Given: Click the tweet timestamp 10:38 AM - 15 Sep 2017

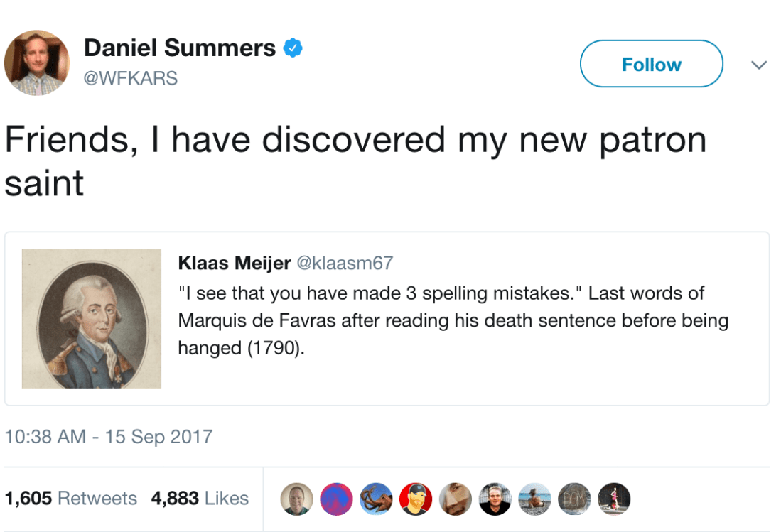Looking at the screenshot, I should coord(109,436).
